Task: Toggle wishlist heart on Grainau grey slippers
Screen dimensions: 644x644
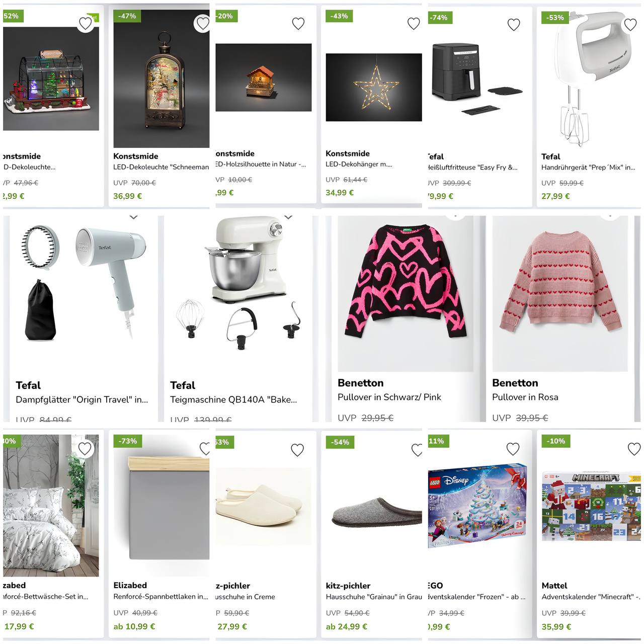Action: [x=417, y=450]
